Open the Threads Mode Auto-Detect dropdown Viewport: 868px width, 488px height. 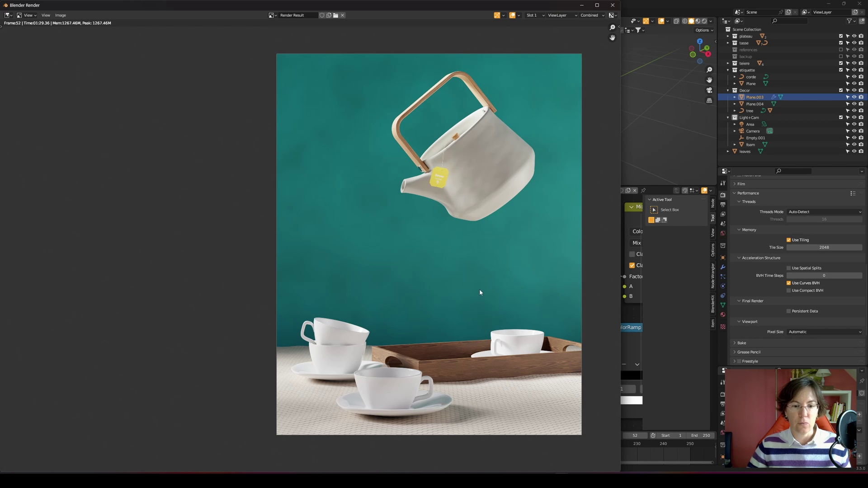824,212
